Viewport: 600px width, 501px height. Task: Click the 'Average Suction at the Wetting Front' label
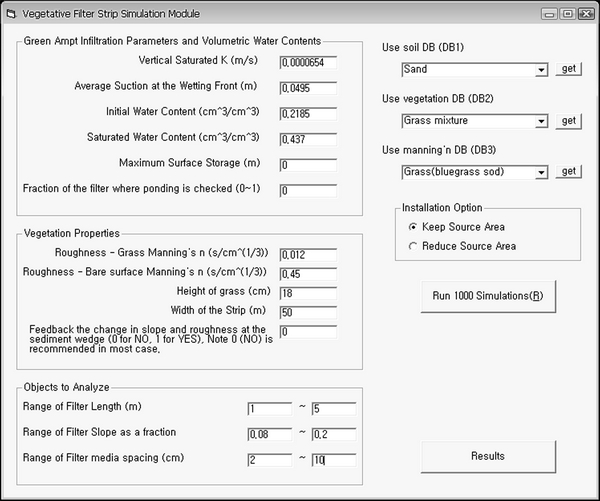(166, 86)
